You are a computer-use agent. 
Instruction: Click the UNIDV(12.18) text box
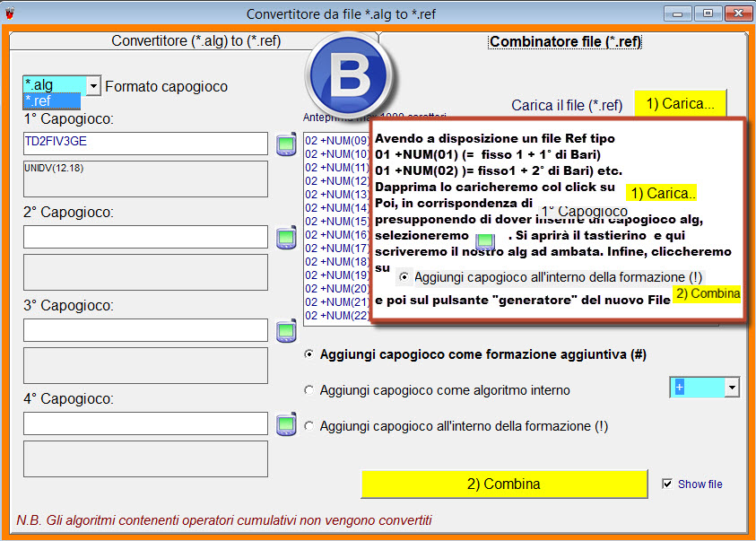[145, 179]
